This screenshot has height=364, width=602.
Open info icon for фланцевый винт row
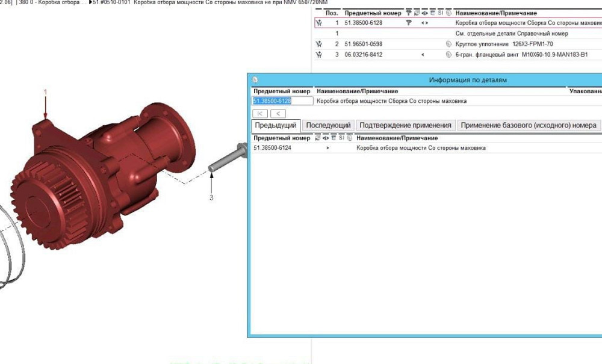(448, 55)
